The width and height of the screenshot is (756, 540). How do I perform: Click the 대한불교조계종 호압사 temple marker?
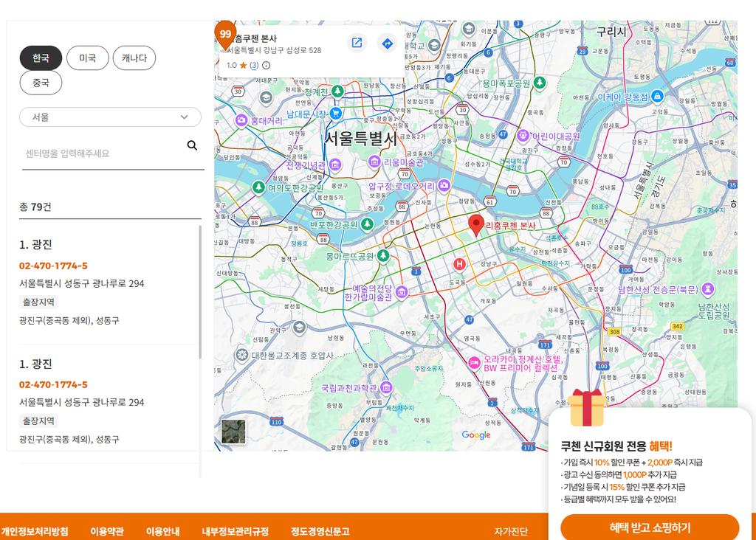pyautogui.click(x=241, y=356)
